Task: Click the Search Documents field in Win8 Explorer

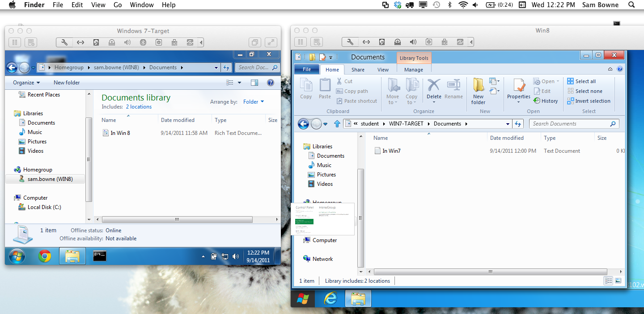Action: click(x=574, y=124)
